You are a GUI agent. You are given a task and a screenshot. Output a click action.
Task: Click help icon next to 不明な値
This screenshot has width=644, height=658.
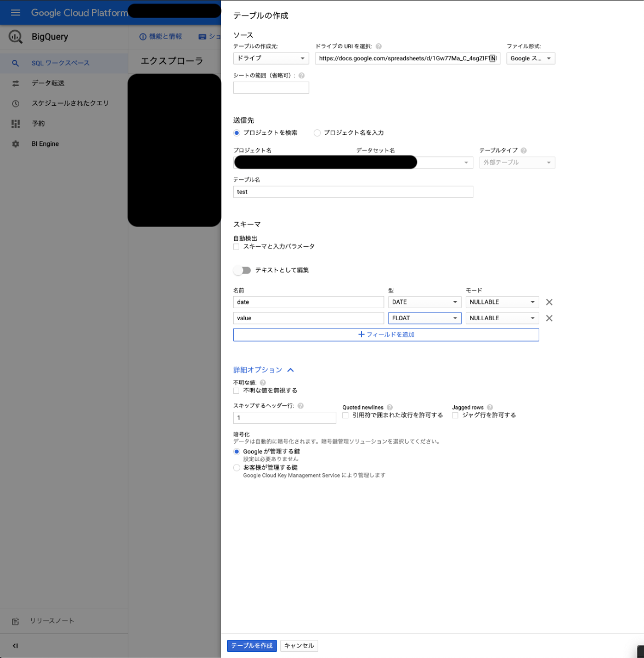263,383
